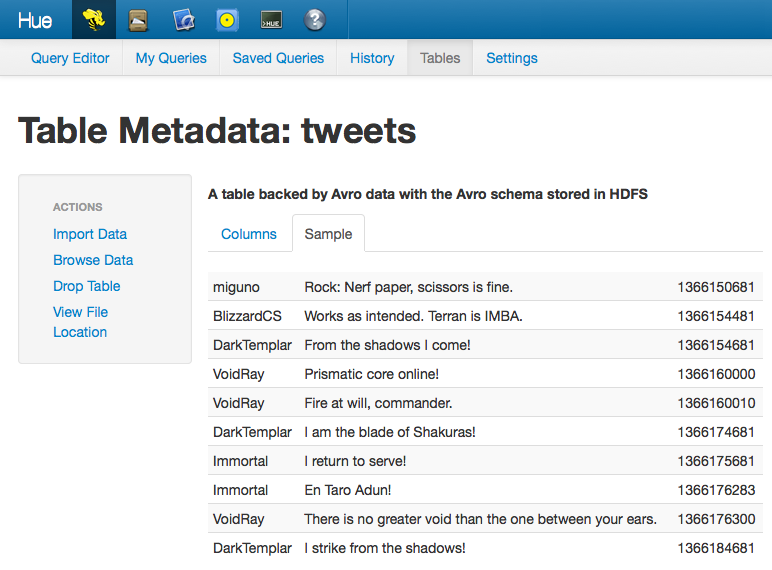Click timestamp 1366154481
This screenshot has height=570, width=772.
coord(716,316)
